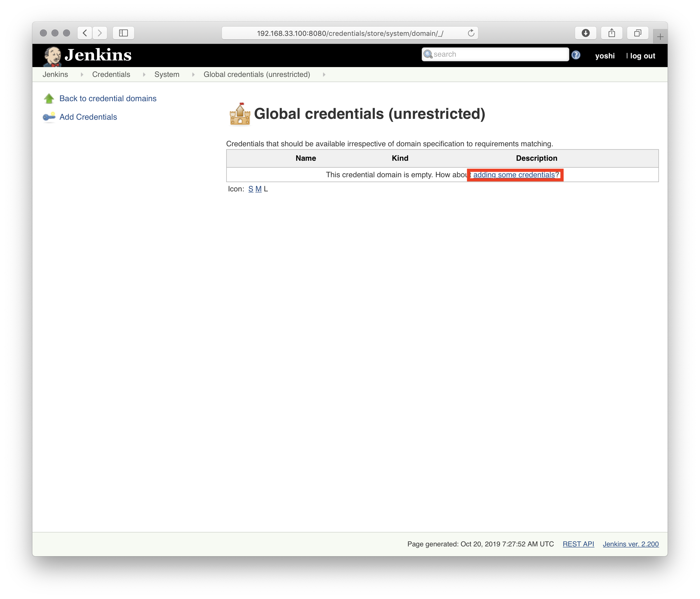Click the key icon beside Add Credentials
The image size is (700, 599).
[49, 117]
